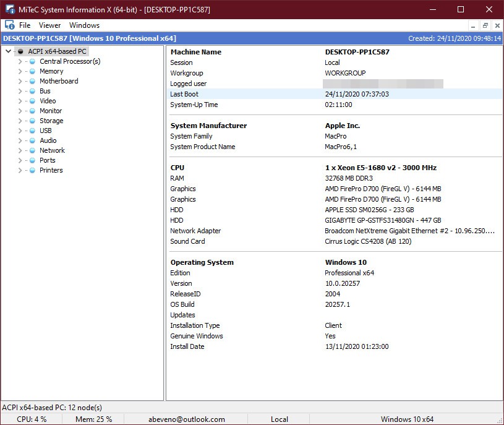Screen dimensions: 504x425
Task: Expand the Motherboard tree node
Action: [20, 81]
